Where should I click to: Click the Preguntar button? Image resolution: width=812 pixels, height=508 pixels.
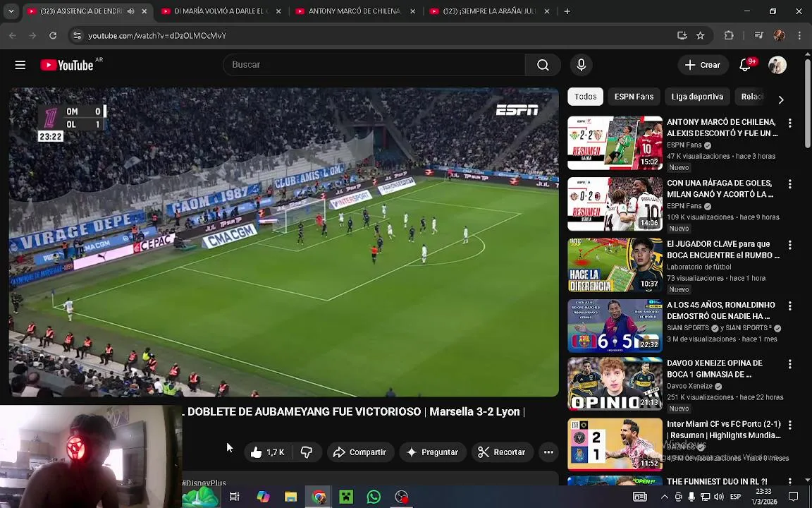click(x=432, y=452)
